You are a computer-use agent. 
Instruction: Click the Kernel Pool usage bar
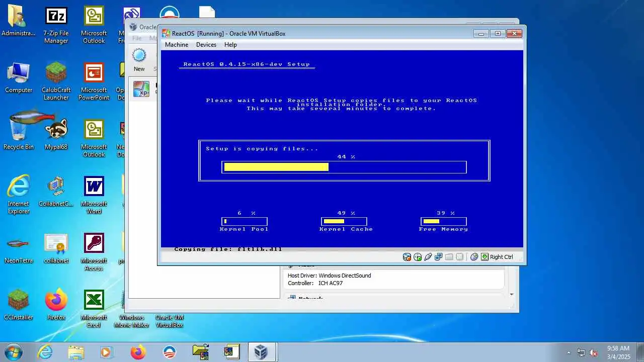pos(245,221)
